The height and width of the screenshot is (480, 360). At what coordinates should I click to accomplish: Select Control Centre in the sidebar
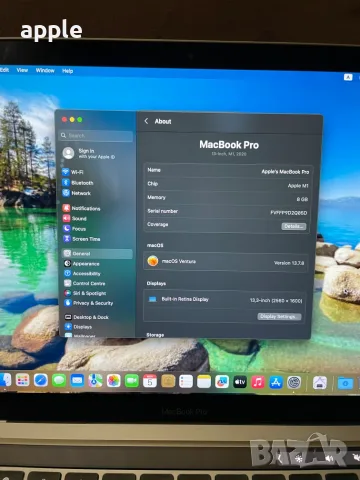85,283
